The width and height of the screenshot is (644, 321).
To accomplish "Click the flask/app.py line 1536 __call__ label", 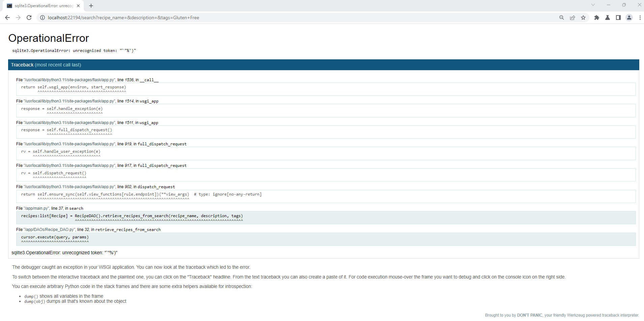I will click(87, 80).
